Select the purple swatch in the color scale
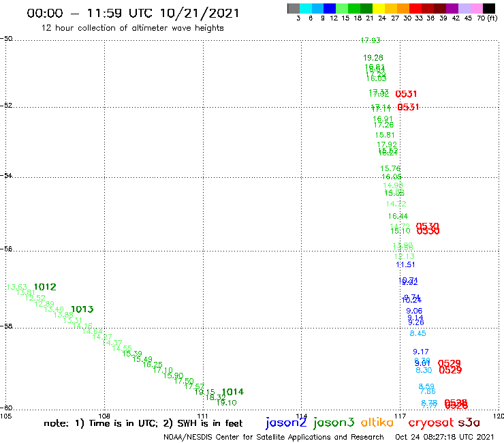 [452, 8]
